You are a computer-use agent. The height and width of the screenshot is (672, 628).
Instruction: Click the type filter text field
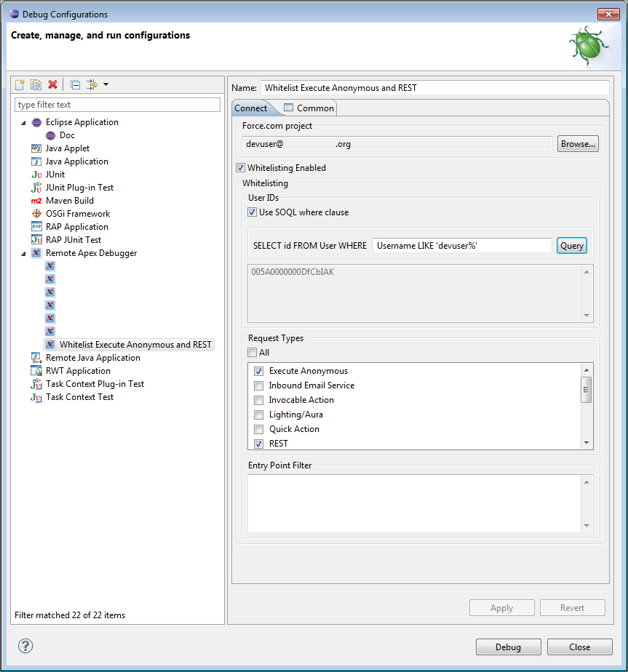[118, 105]
